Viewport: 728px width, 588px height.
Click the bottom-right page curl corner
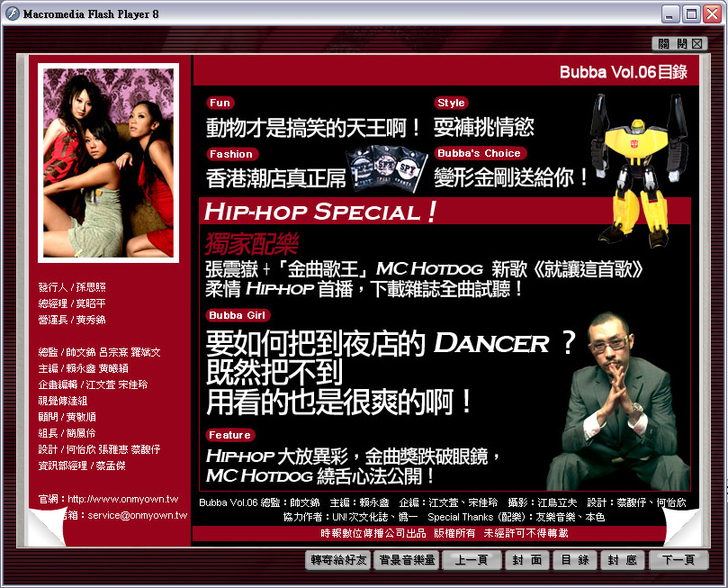pyautogui.click(x=682, y=527)
